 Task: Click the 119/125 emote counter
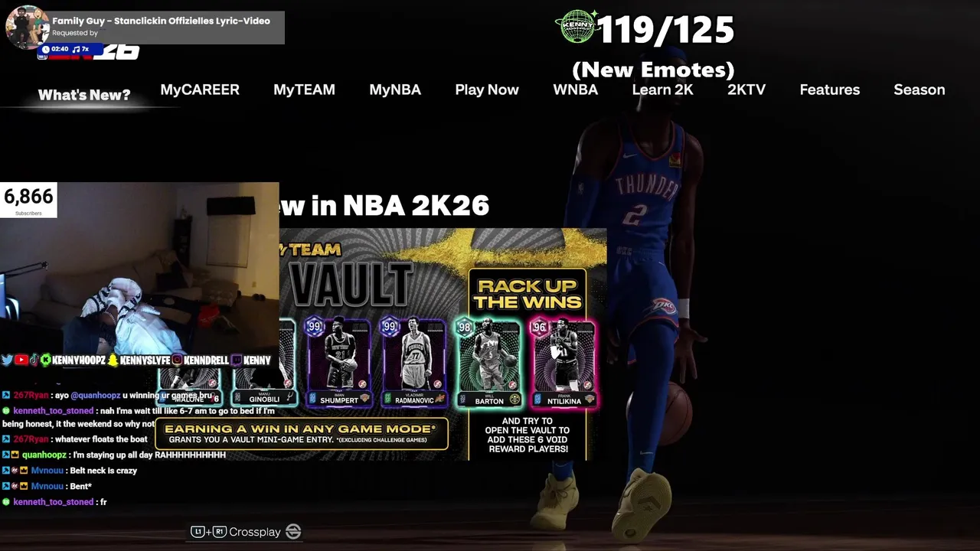tap(665, 31)
